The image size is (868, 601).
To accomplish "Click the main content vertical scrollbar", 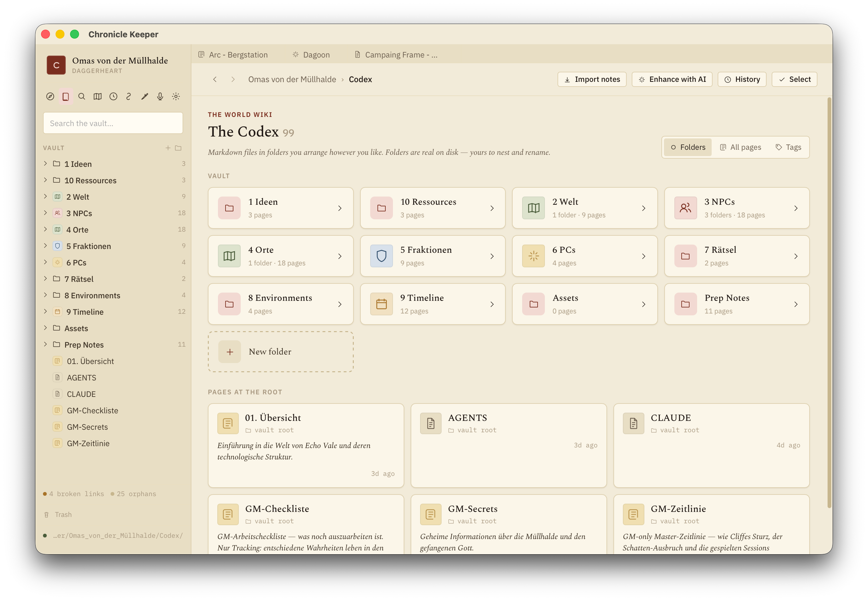I will [x=829, y=303].
